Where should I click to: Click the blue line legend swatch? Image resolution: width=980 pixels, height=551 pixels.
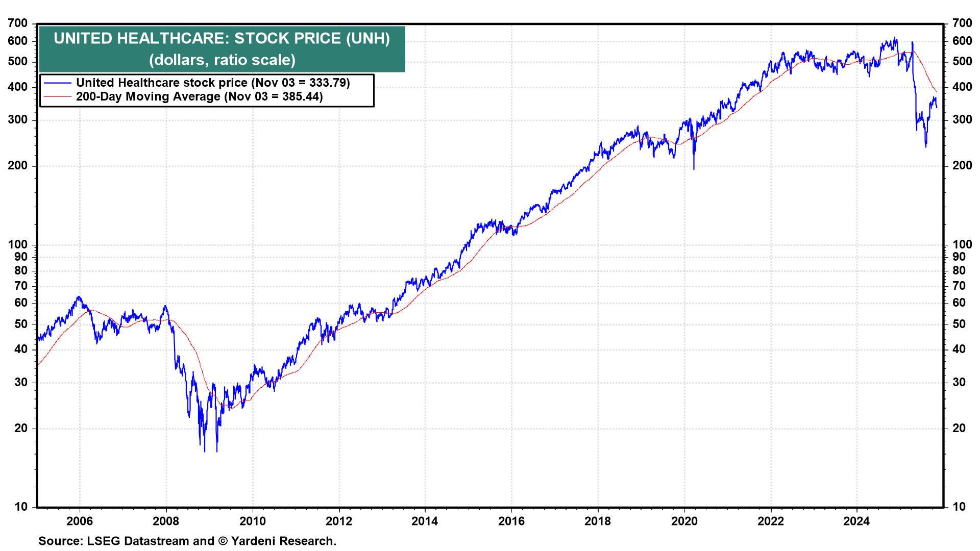[x=57, y=83]
